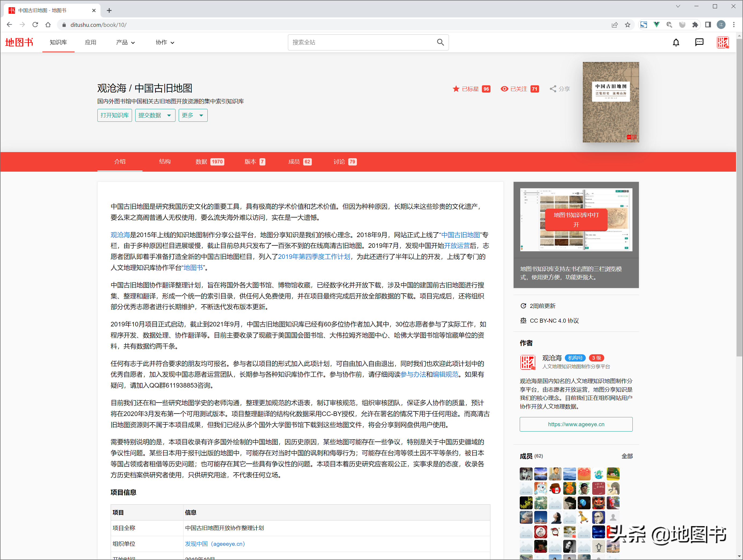Open the 产品 navigation dropdown
Viewport: 743px width, 560px height.
(x=125, y=43)
